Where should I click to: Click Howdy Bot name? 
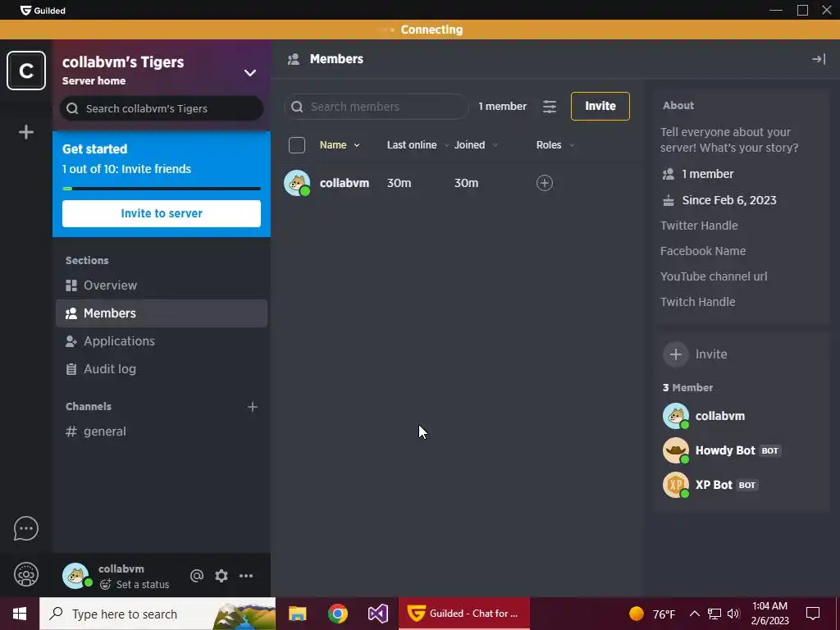[x=725, y=450]
